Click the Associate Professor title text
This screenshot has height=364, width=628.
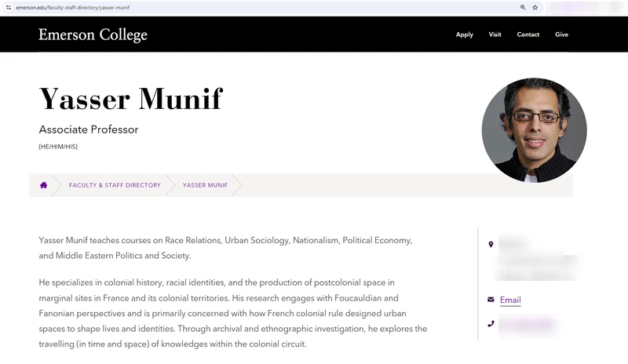point(89,129)
